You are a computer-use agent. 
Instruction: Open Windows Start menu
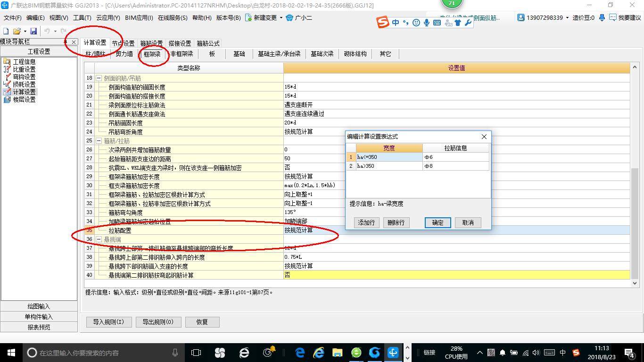(10, 352)
